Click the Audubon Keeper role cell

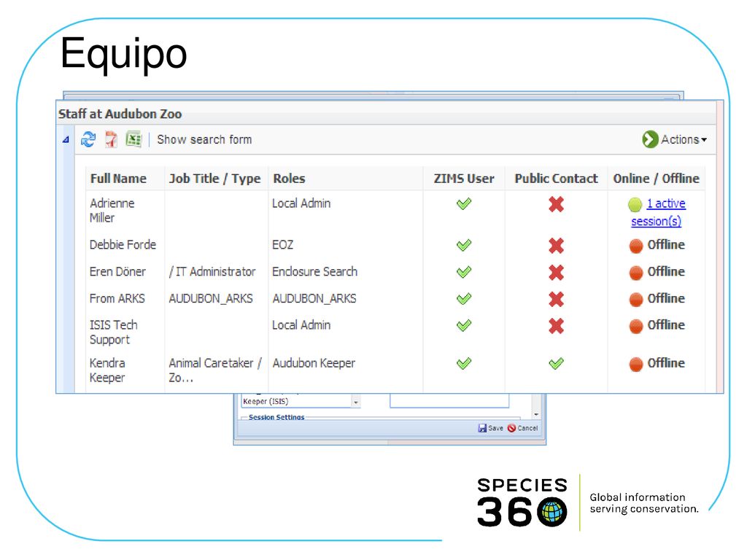pos(314,363)
